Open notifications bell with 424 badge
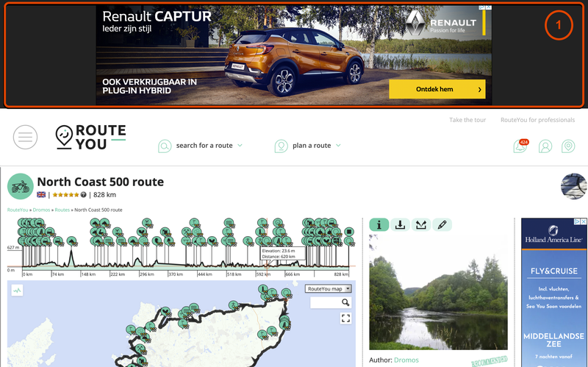Image resolution: width=588 pixels, height=367 pixels. click(x=520, y=146)
